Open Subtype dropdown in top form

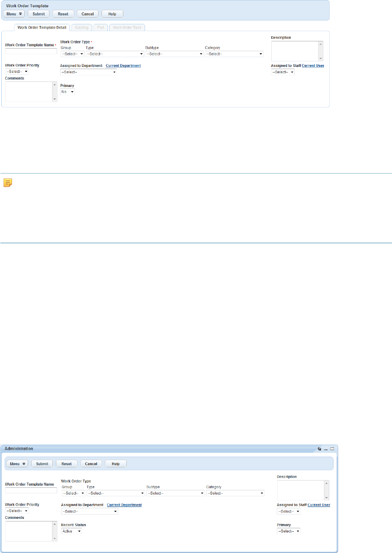pos(174,54)
